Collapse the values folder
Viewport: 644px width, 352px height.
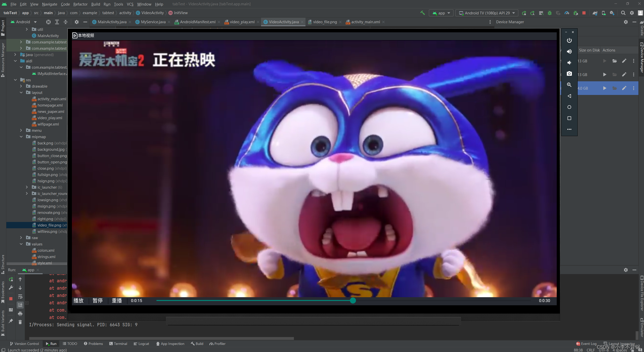click(21, 244)
